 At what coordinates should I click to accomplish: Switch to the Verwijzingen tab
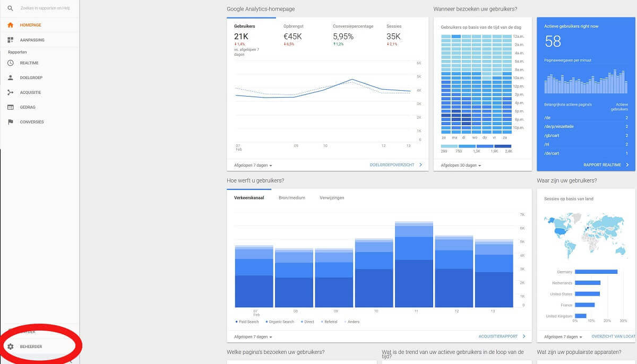(x=332, y=198)
